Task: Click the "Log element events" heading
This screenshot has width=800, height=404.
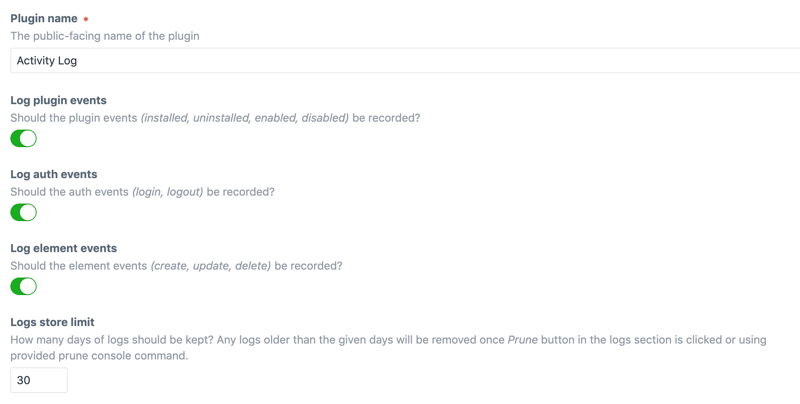Action: tap(63, 248)
